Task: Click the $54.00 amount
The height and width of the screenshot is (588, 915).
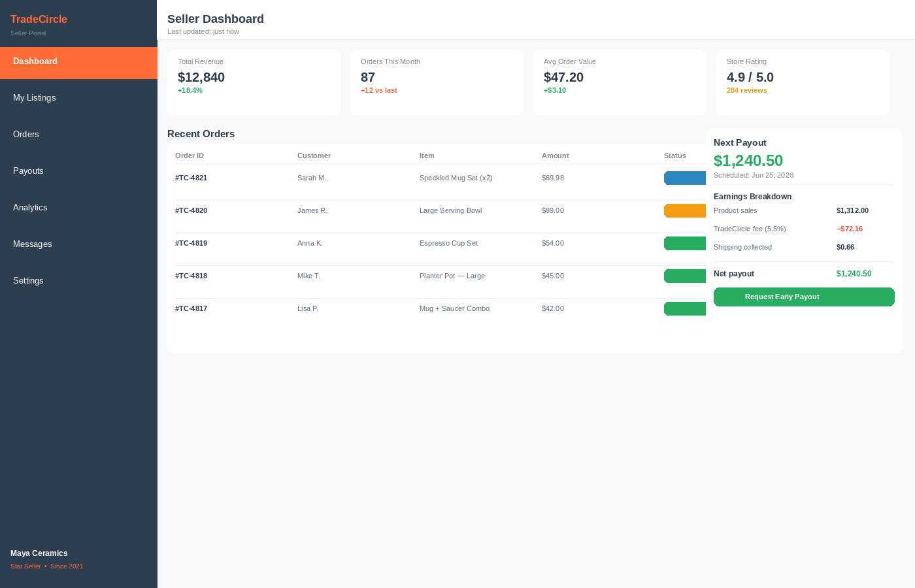Action: tap(553, 243)
